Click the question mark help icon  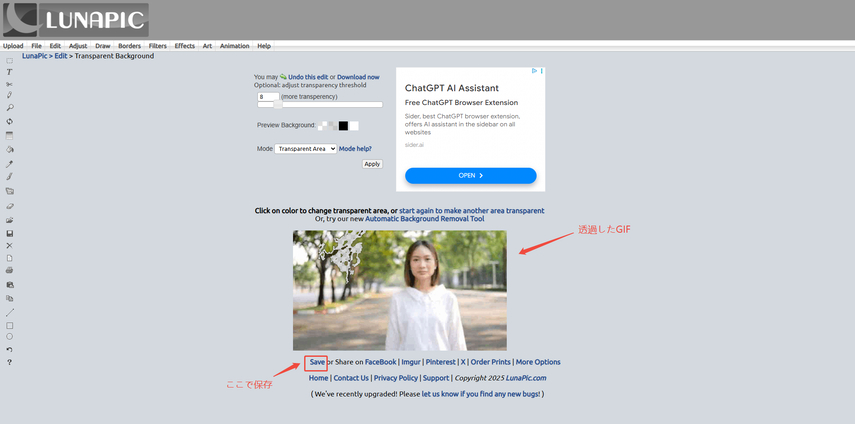coord(9,362)
